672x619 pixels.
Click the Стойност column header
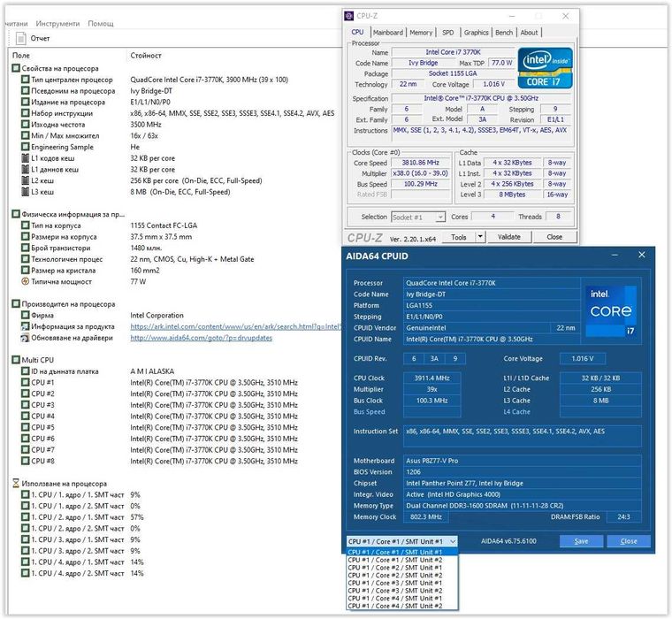[x=146, y=56]
